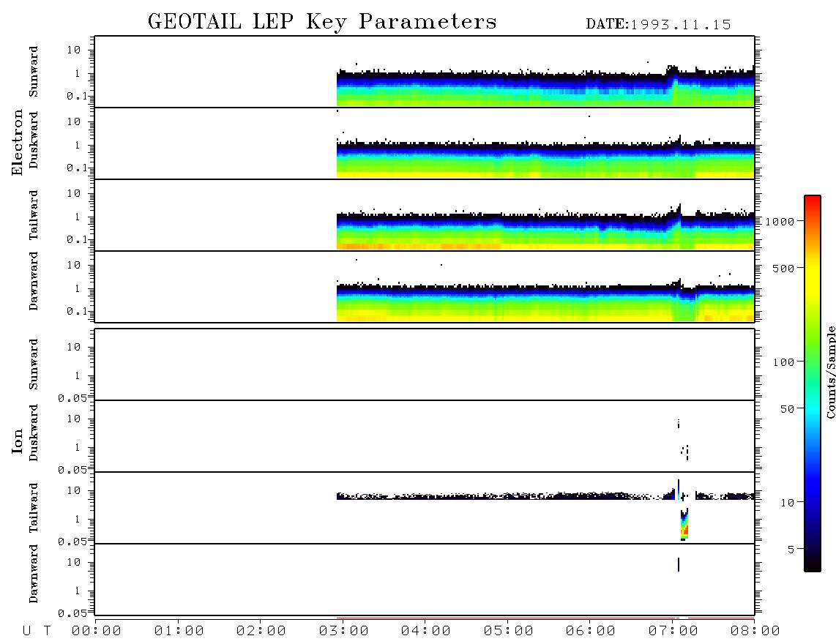
Task: Click the 500 color scale label
Action: [x=783, y=269]
